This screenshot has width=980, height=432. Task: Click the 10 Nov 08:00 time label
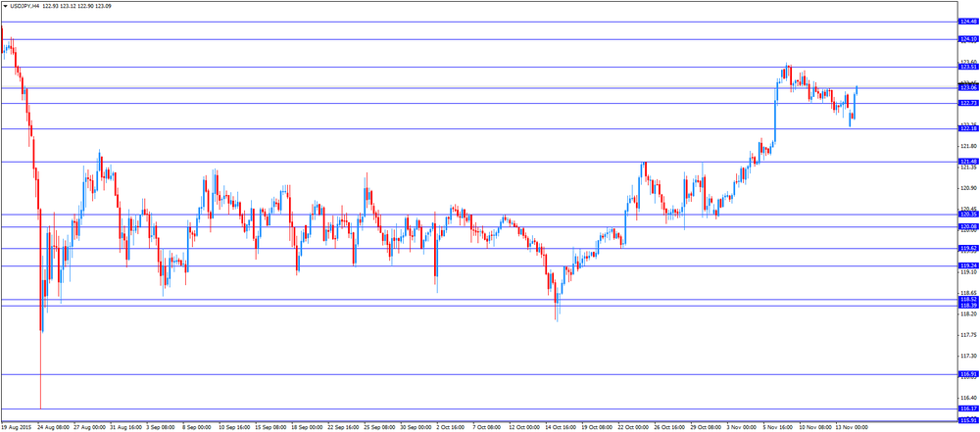(815, 428)
